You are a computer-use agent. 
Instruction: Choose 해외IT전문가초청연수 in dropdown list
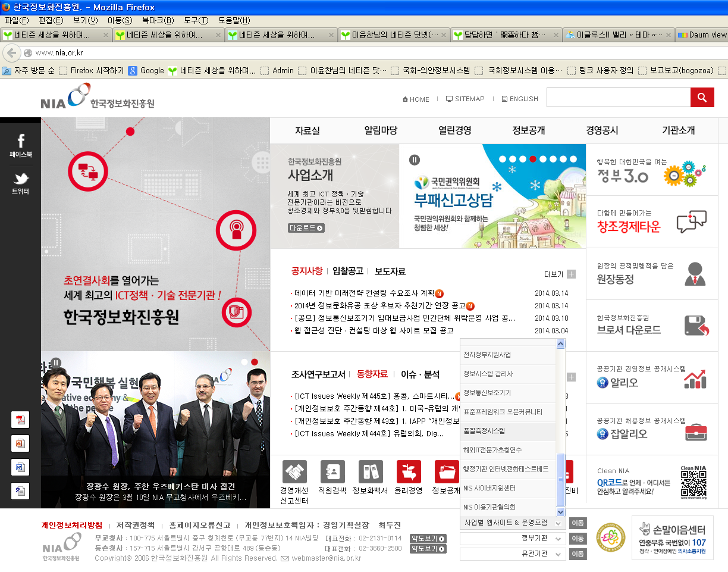pos(508,449)
